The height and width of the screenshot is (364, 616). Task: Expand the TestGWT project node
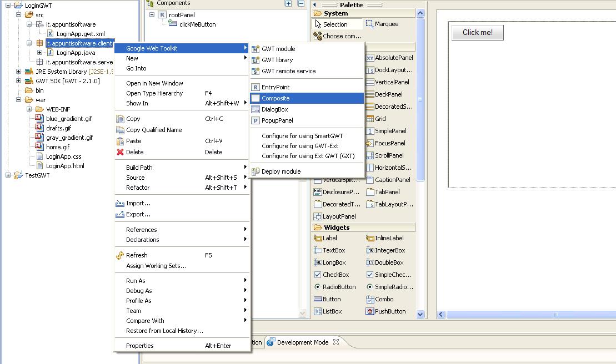[8, 175]
